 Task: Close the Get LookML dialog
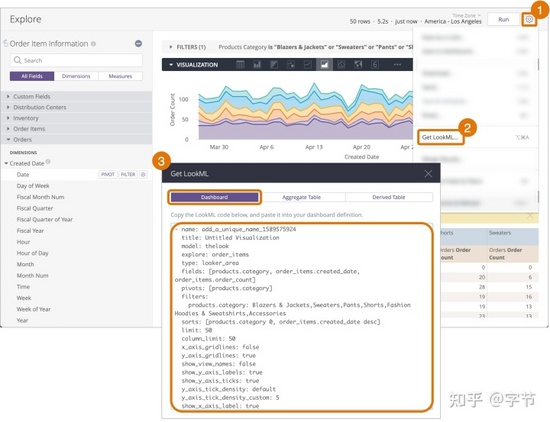point(428,174)
